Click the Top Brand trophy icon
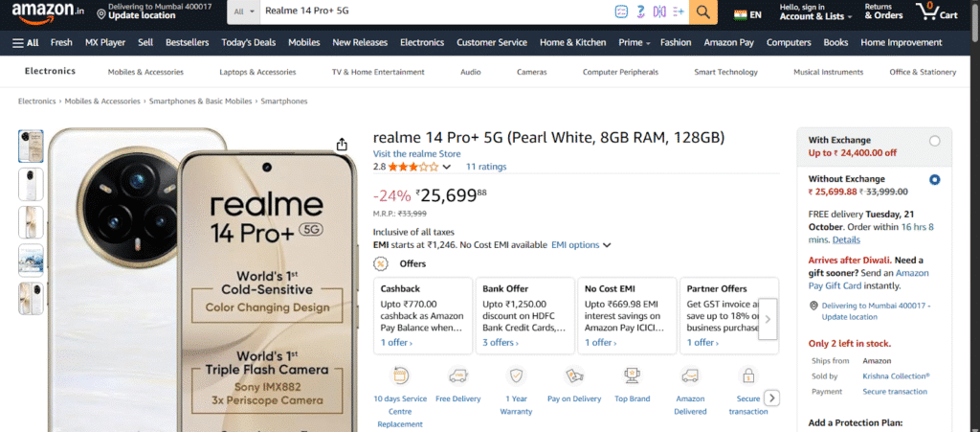 point(632,375)
